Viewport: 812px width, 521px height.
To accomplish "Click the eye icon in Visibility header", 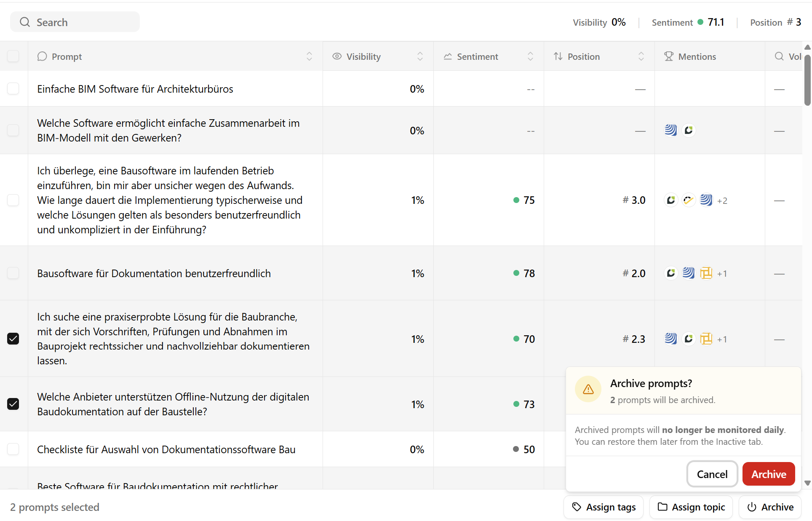I will pyautogui.click(x=337, y=56).
